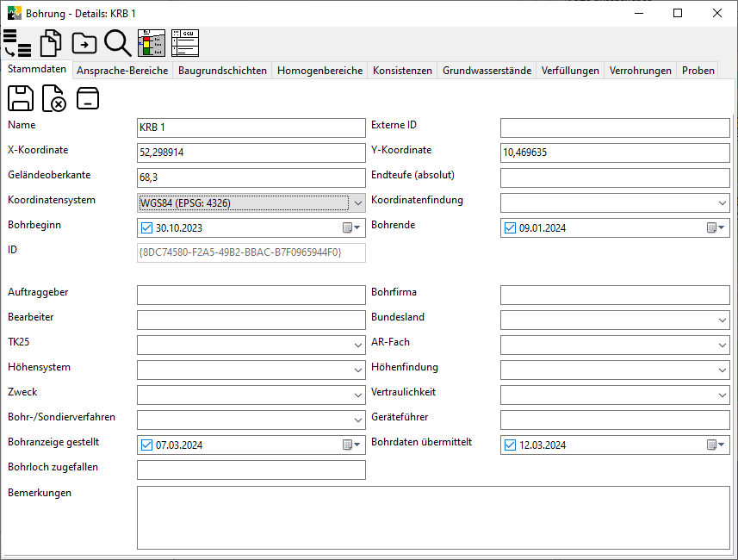
Task: Open the calendar picker for Bohrdaten übermittelt
Action: 715,445
